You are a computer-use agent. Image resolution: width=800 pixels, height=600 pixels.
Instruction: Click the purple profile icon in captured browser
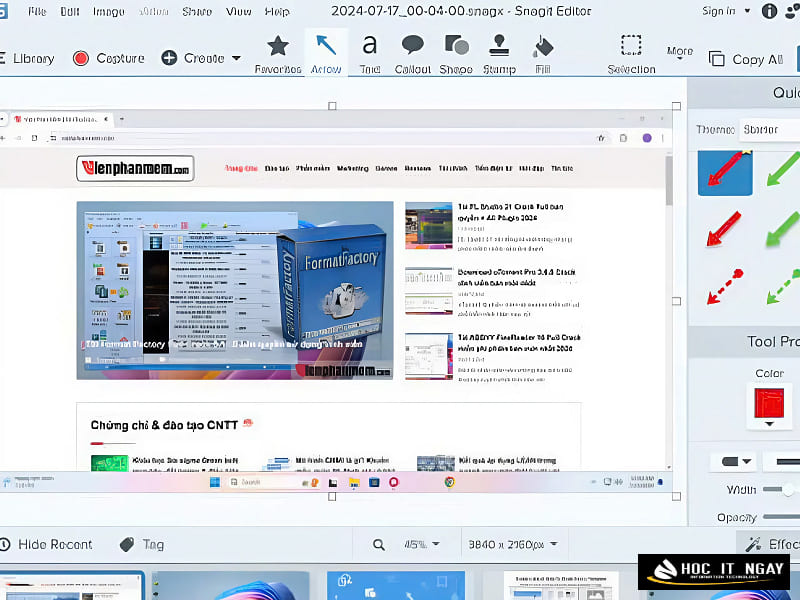[x=647, y=138]
